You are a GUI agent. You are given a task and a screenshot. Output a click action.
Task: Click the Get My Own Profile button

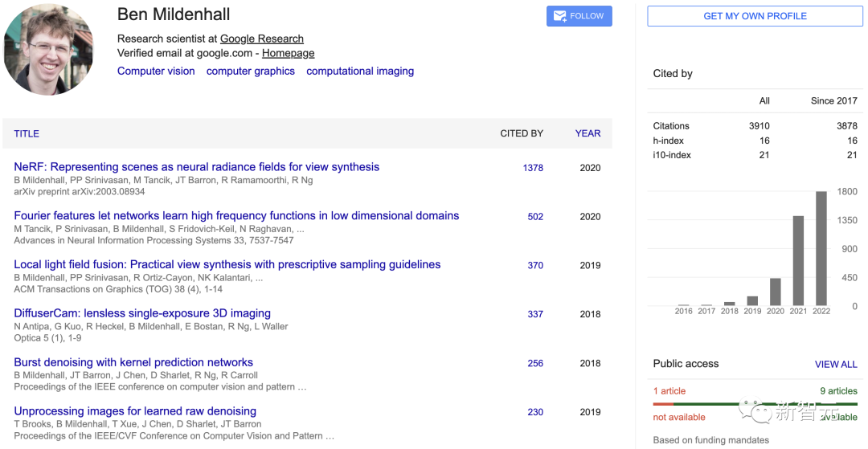[x=755, y=16]
